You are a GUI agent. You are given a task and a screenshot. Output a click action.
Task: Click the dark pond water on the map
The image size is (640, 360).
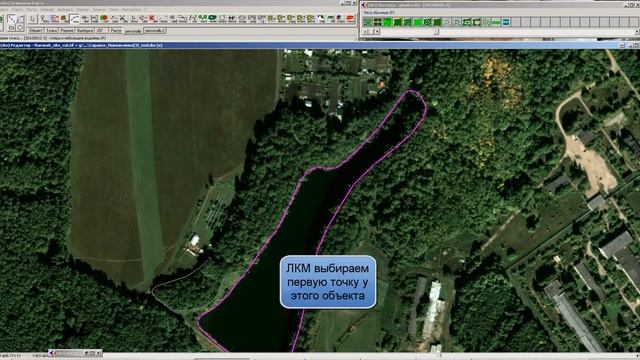coord(286,237)
